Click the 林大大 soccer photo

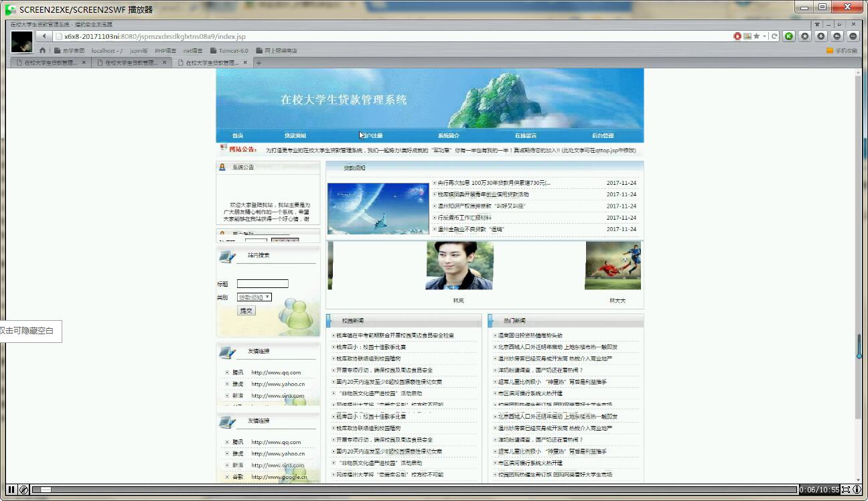point(613,266)
